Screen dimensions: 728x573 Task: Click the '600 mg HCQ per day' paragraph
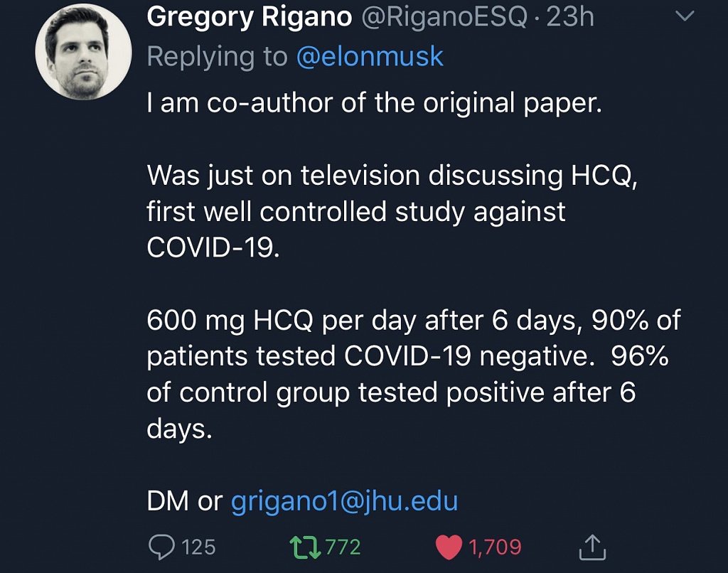click(x=413, y=374)
